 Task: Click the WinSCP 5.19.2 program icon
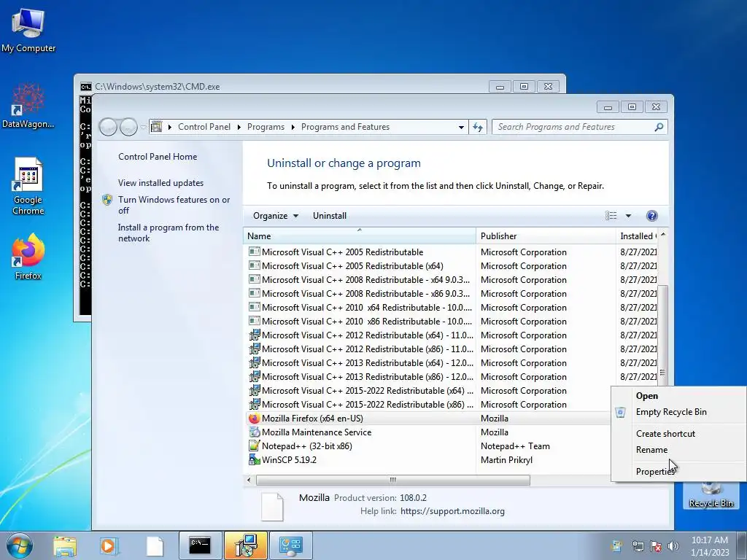[x=254, y=460]
